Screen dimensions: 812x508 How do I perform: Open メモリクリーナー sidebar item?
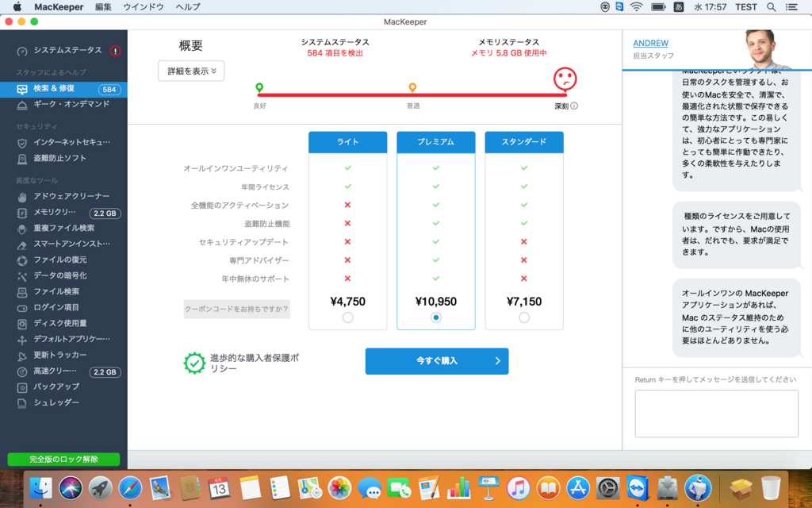pyautogui.click(x=63, y=213)
